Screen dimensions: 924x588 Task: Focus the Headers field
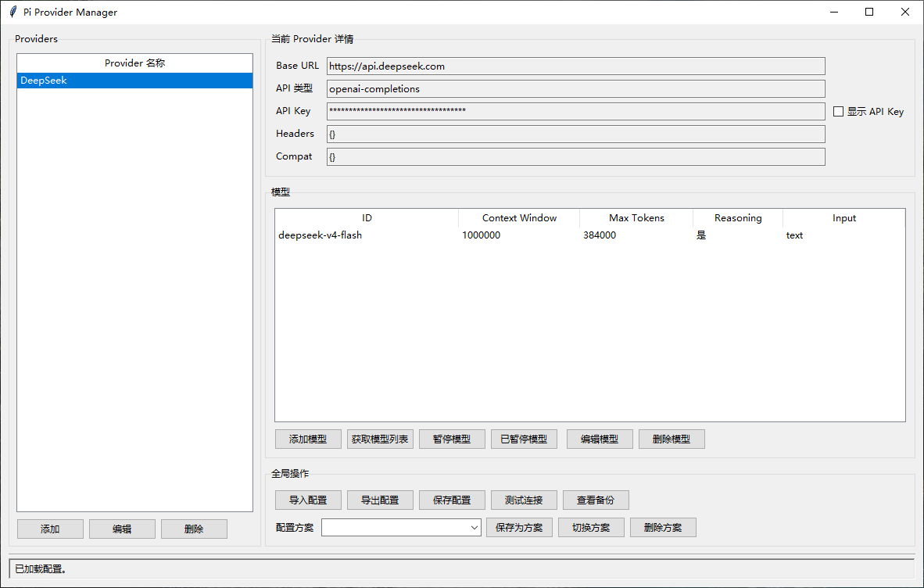tap(575, 134)
